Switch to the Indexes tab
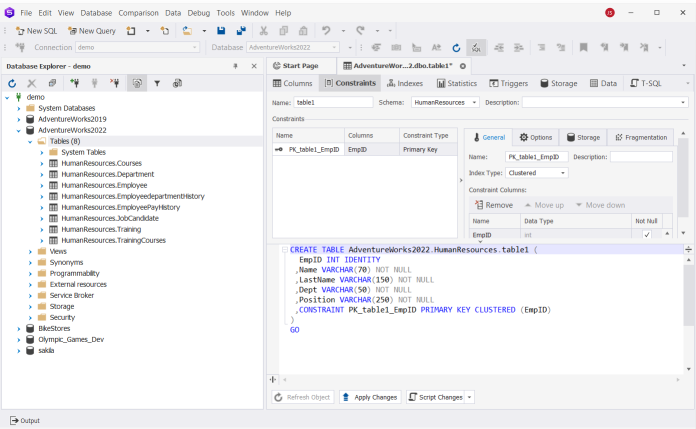The height and width of the screenshot is (429, 696). 404,83
